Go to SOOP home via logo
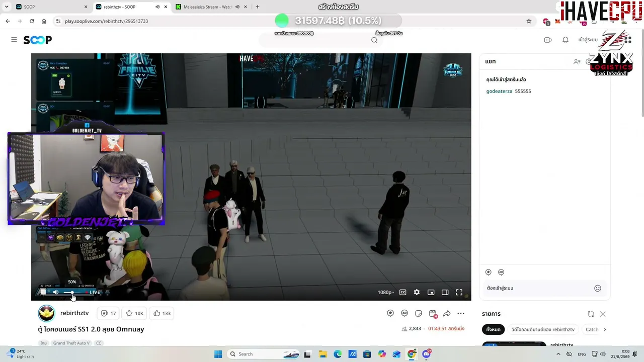The image size is (644, 362). tap(38, 40)
